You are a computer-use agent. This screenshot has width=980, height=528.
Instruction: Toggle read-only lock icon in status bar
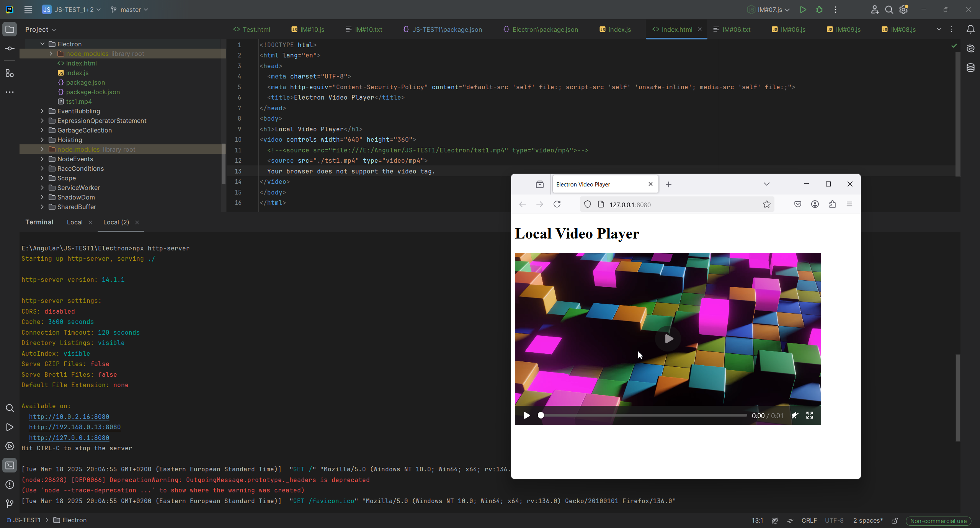click(895, 521)
